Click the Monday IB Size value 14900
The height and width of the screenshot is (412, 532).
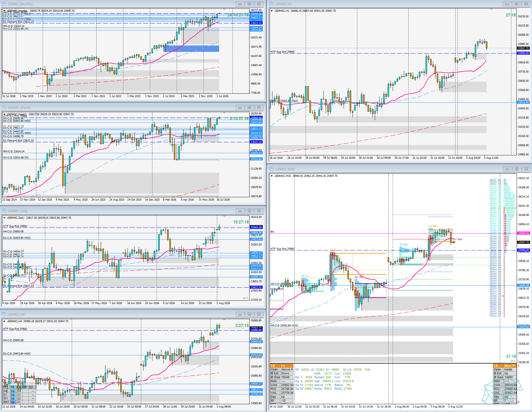(509, 377)
